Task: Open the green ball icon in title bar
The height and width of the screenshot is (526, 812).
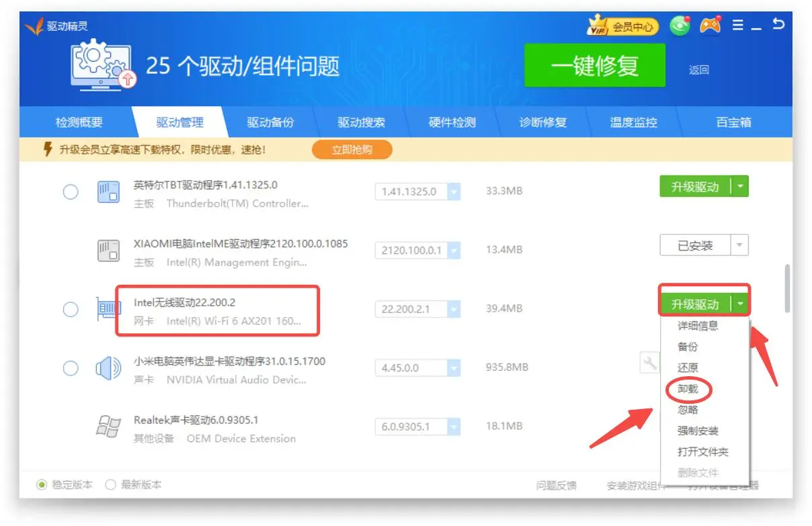Action: pos(680,26)
